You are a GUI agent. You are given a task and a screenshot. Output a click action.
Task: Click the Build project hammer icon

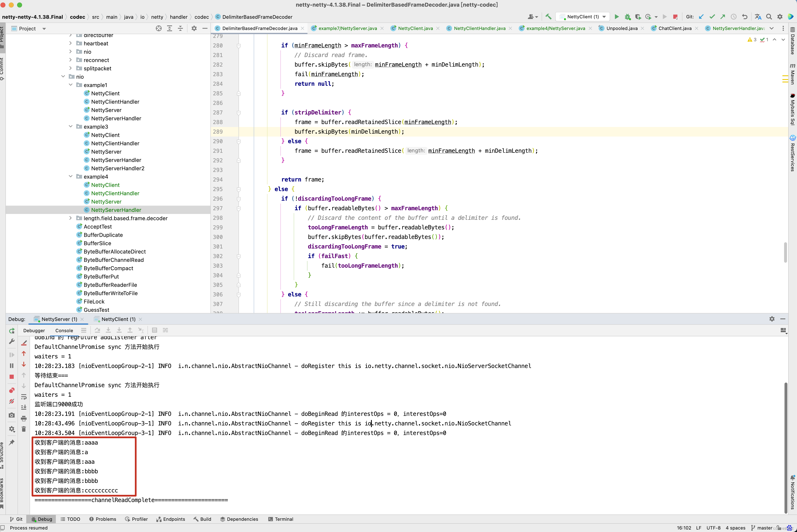coord(548,17)
